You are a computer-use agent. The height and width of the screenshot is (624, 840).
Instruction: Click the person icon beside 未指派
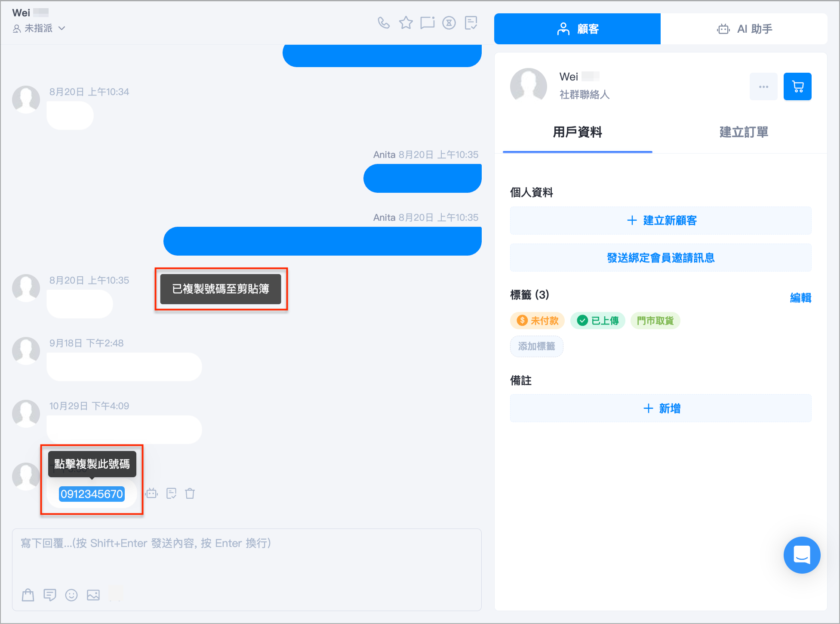click(17, 28)
